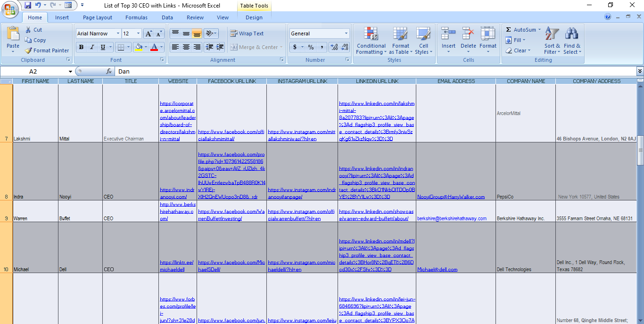Toggle Italic formatting
Viewport: 644px width, 324px height.
pyautogui.click(x=91, y=47)
